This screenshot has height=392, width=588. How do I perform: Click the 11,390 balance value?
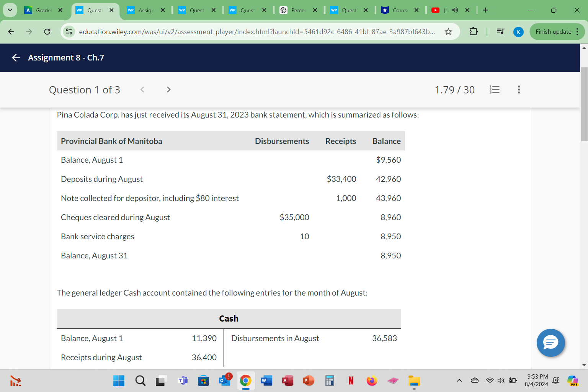(204, 338)
